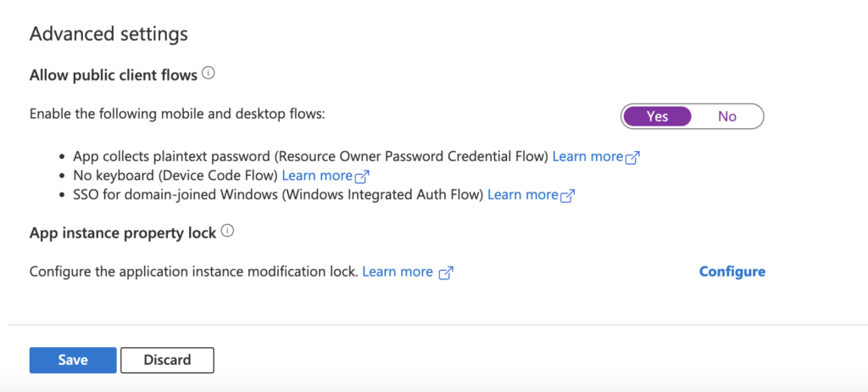Open Learn more for Windows Integrated Auth Flow
Screen dimensions: 868x392
[x=522, y=194]
